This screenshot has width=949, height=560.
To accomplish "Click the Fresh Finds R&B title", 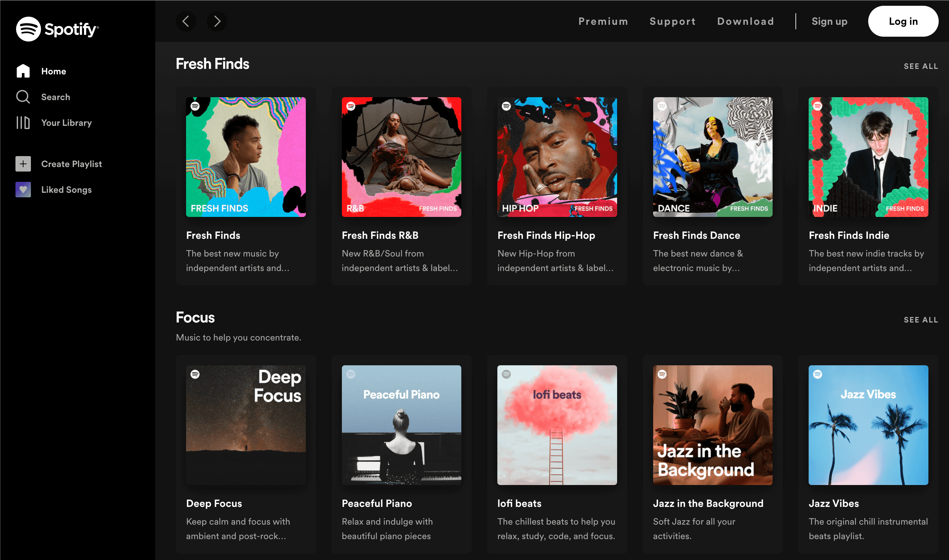I will coord(380,236).
